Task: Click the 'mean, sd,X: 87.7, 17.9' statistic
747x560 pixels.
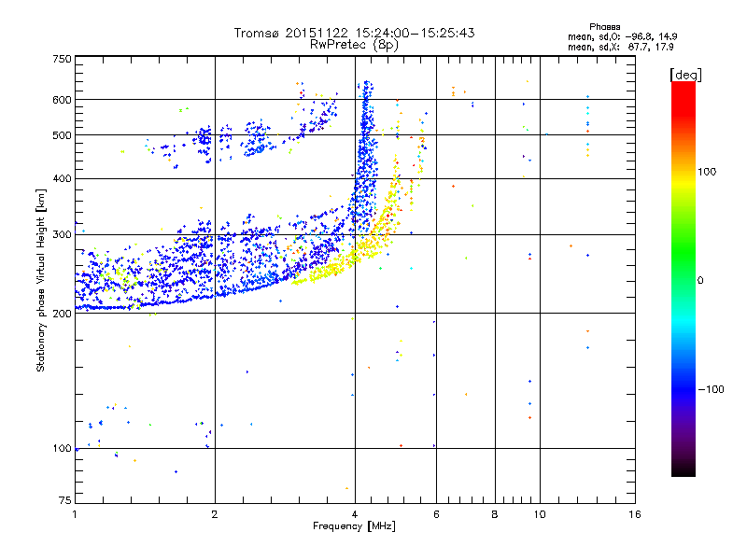Action: [620, 47]
